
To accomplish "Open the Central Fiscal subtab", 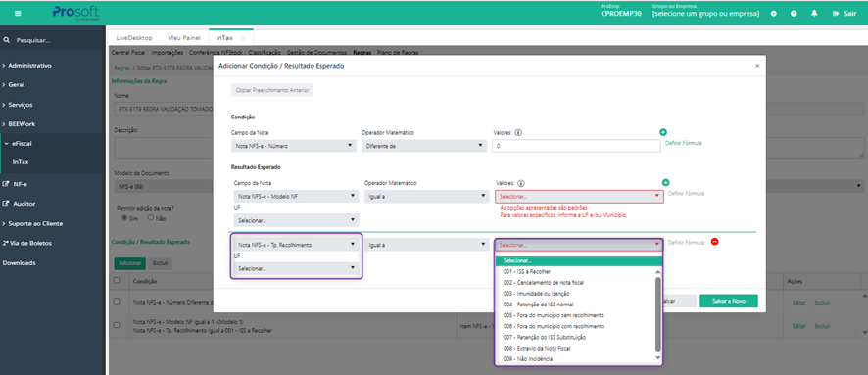I will (128, 53).
